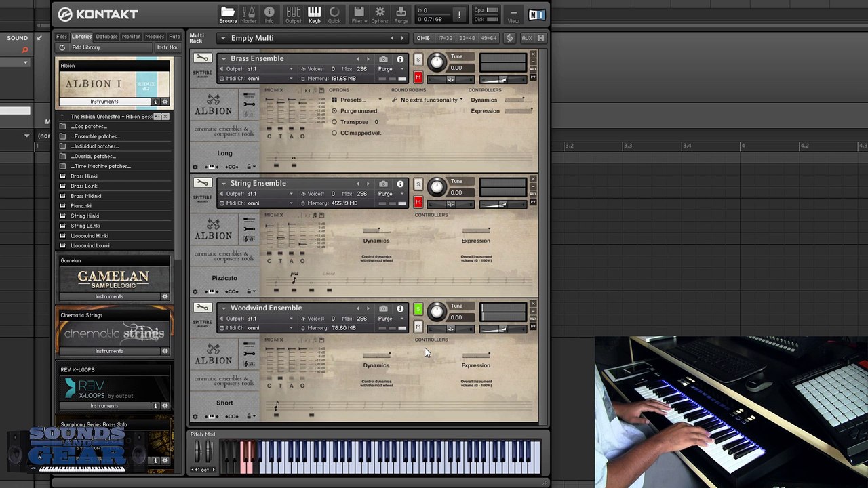The height and width of the screenshot is (488, 868).
Task: Open the No extra functionality dropdown
Action: (431, 100)
